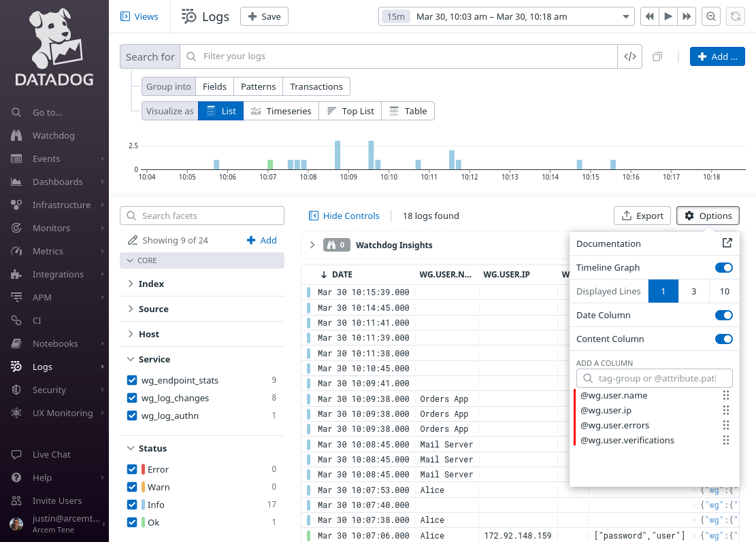Open the Views panel
756x542 pixels.
(x=139, y=16)
